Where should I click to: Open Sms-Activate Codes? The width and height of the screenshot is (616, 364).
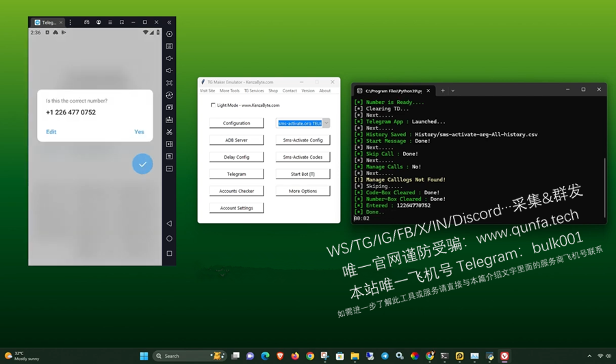coord(303,157)
